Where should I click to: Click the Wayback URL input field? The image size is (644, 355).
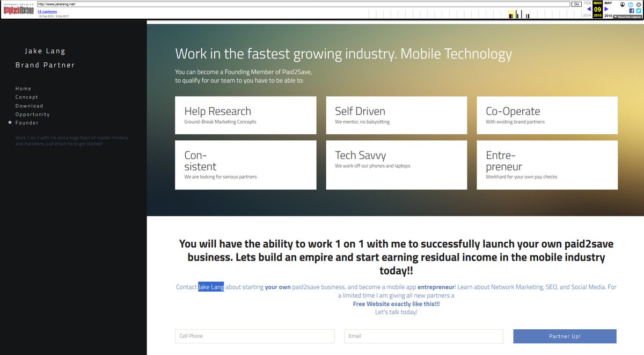[x=303, y=4]
